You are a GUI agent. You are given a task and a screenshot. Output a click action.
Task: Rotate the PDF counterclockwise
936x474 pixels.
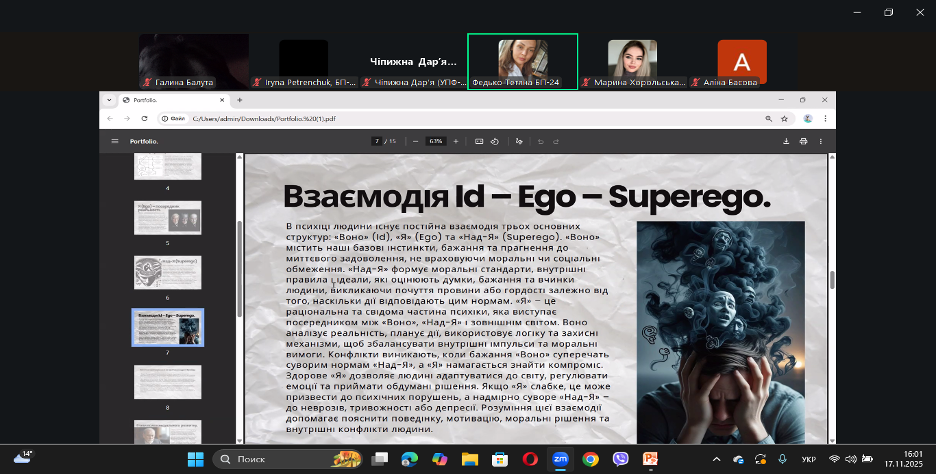point(495,141)
